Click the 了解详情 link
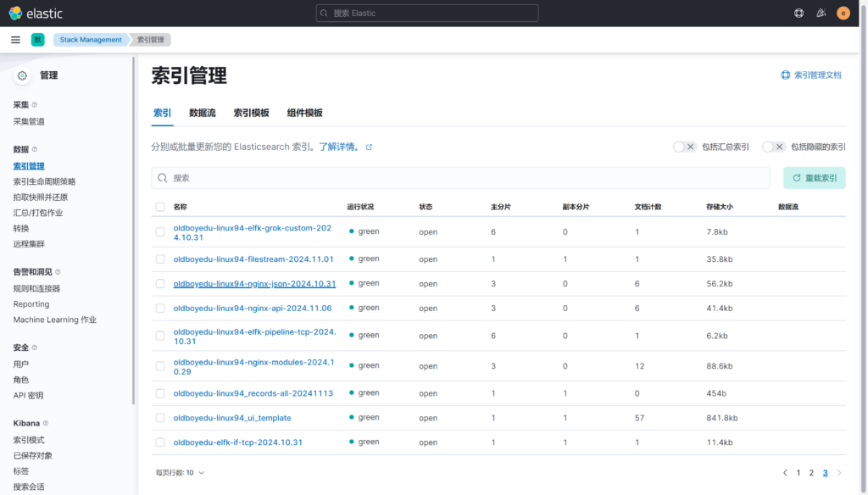Screen dimensions: 868x495 (338, 147)
